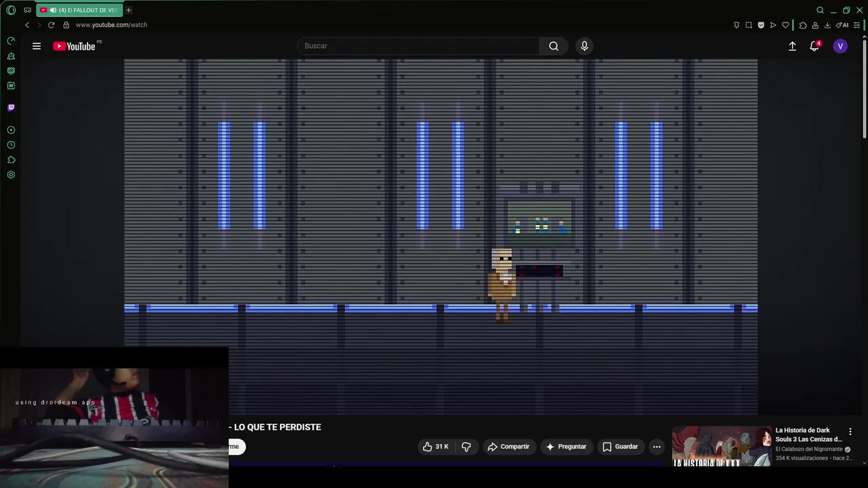868x488 pixels.
Task: Open the profile account icon in toolbar
Action: 815,25
